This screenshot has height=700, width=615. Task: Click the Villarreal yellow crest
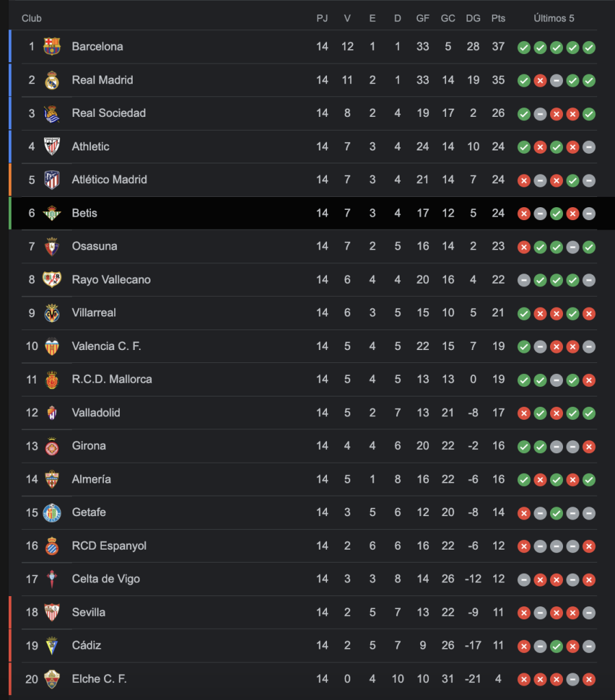click(52, 312)
